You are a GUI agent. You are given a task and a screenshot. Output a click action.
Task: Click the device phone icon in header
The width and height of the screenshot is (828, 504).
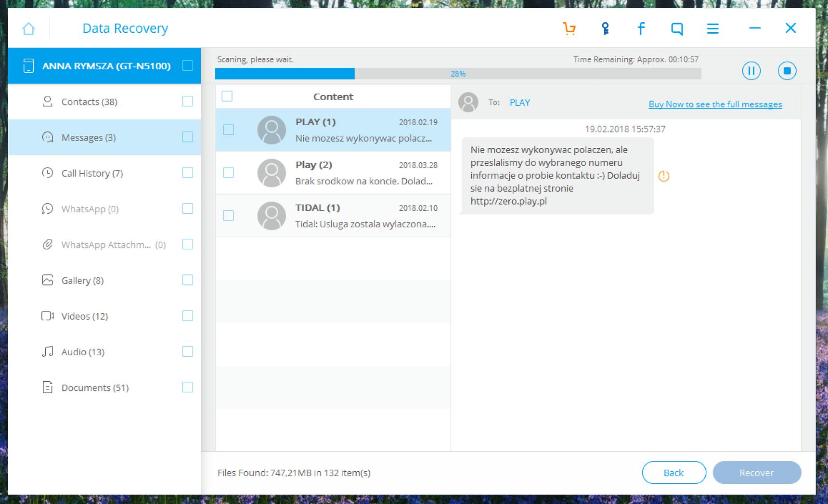28,66
